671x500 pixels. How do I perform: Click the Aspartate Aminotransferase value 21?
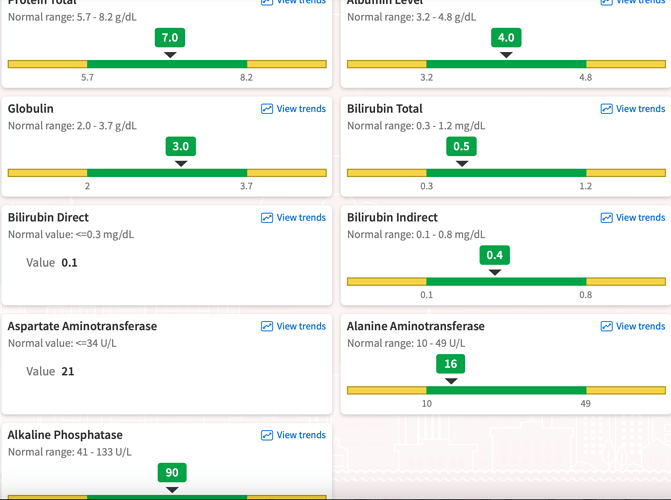point(68,372)
